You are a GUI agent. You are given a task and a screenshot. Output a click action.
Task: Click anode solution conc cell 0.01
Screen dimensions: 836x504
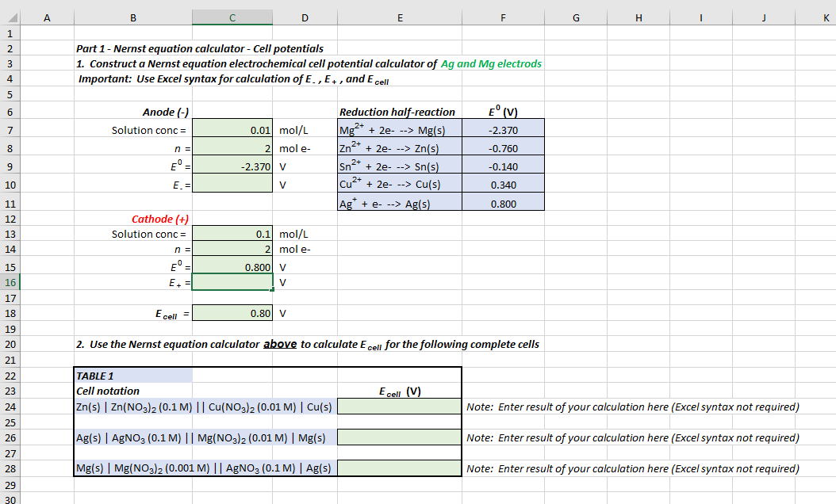(232, 129)
